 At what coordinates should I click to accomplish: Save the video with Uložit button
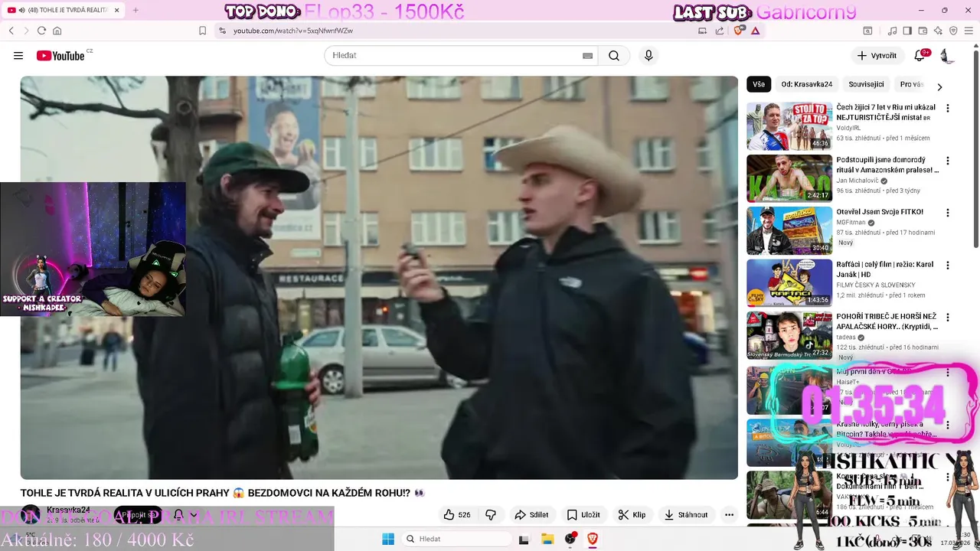pos(583,515)
